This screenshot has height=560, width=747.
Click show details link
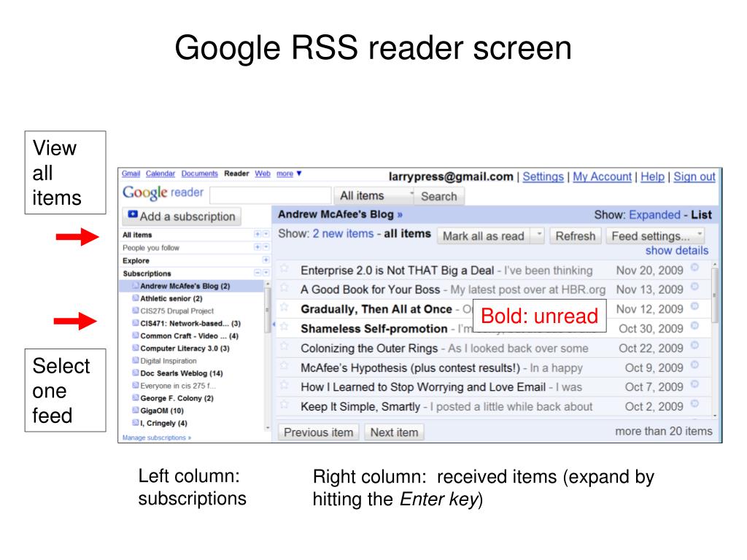(676, 251)
